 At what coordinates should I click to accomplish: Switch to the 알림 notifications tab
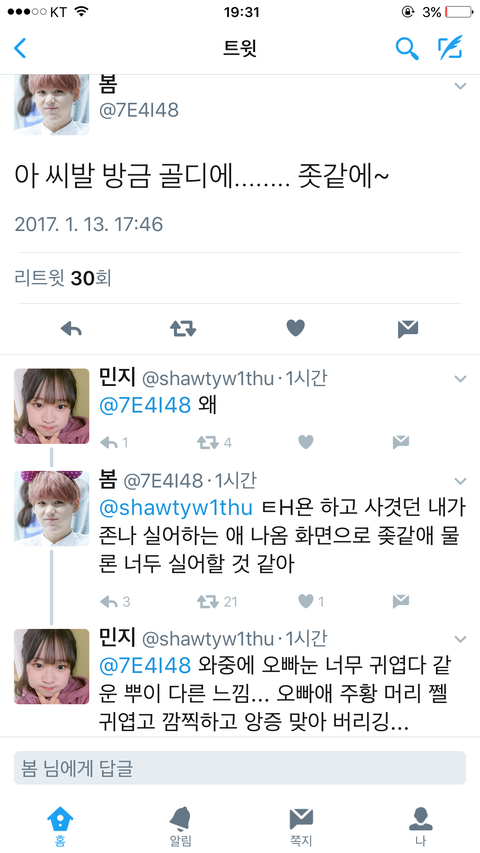(x=180, y=826)
